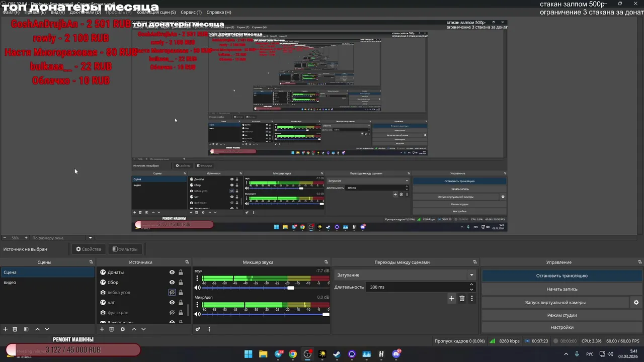Undock the Источники panel
This screenshot has height=362, width=644.
tap(187, 262)
